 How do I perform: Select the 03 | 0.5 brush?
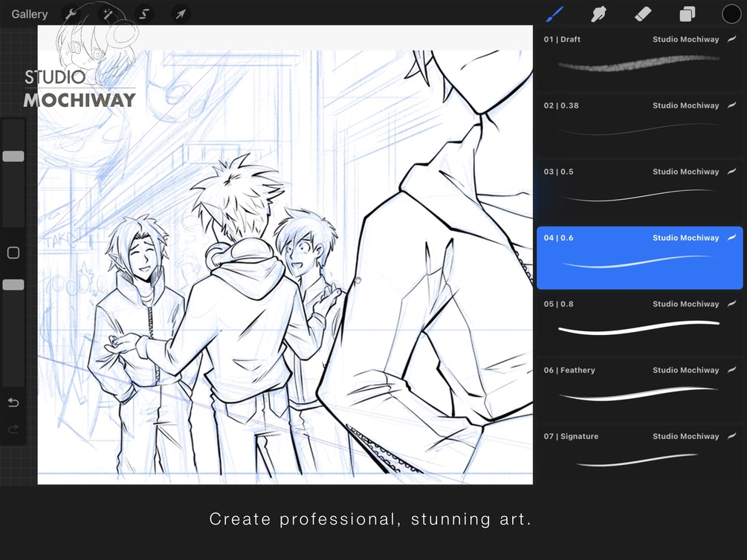(x=639, y=192)
